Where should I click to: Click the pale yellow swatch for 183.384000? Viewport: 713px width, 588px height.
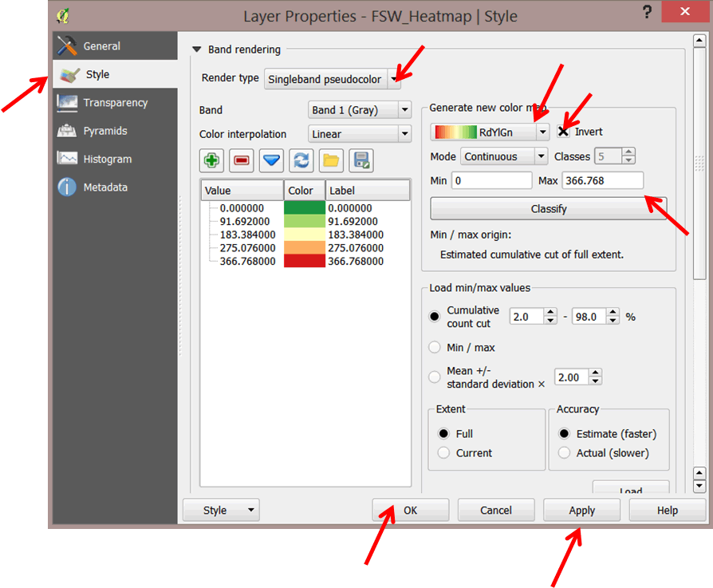point(304,235)
